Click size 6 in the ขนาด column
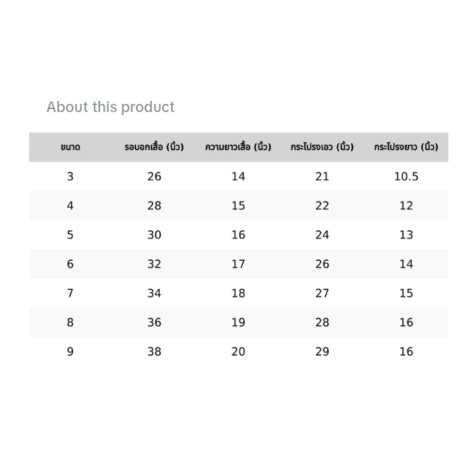Viewport: 476px width, 476px height. pos(70,264)
